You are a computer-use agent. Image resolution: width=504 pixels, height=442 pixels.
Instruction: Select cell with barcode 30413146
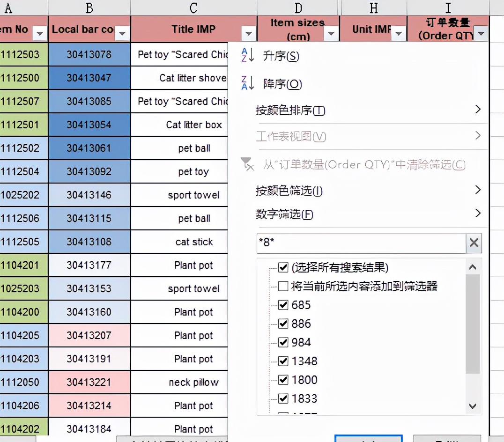pyautogui.click(x=89, y=195)
